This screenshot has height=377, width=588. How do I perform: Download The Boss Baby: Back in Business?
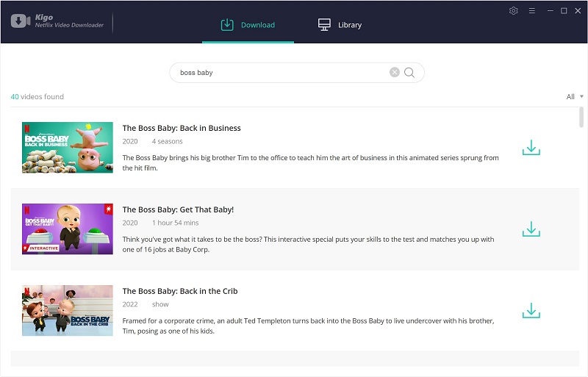coord(531,148)
